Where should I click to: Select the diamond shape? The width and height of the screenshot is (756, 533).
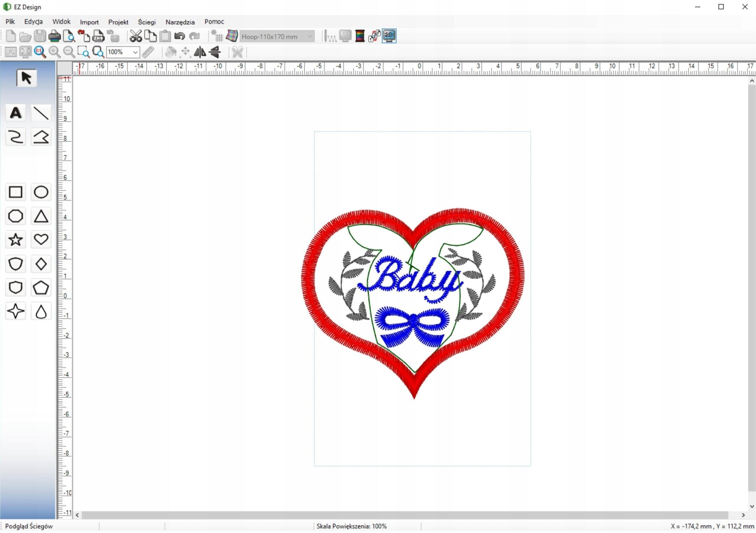click(x=41, y=264)
